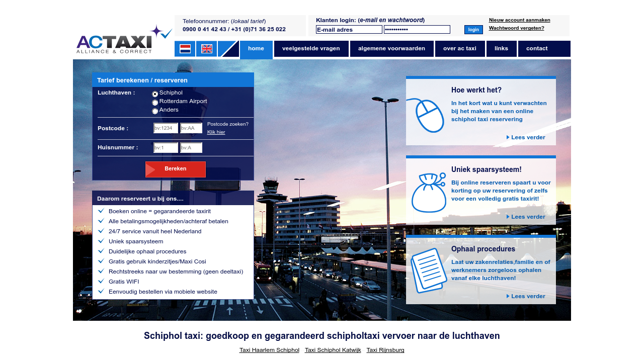Open Lees verder under Hoe werkt het
This screenshot has width=644, height=362.
click(527, 137)
